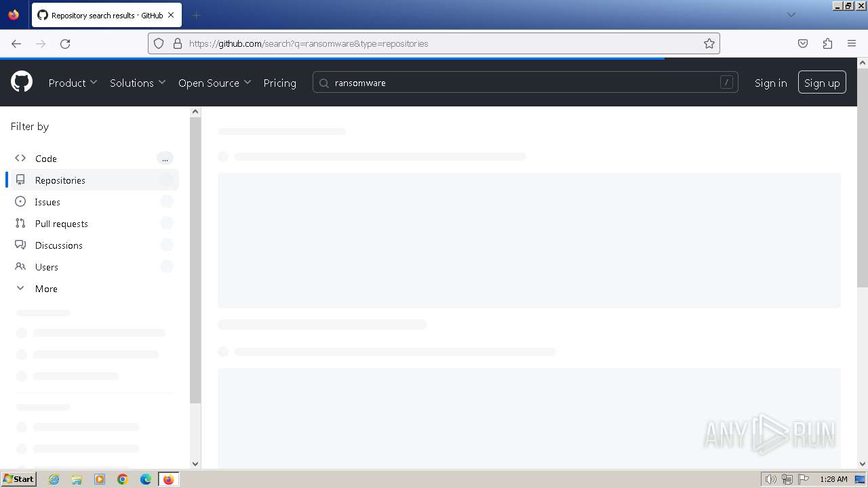Click the page vertical scrollbar thumb

863,176
